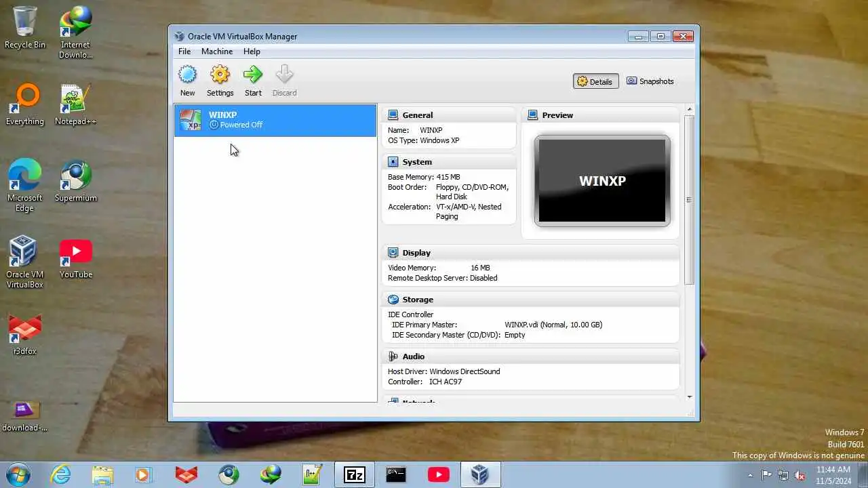This screenshot has height=488, width=868.
Task: Click the Recycle Bin desktop icon
Action: 25,28
